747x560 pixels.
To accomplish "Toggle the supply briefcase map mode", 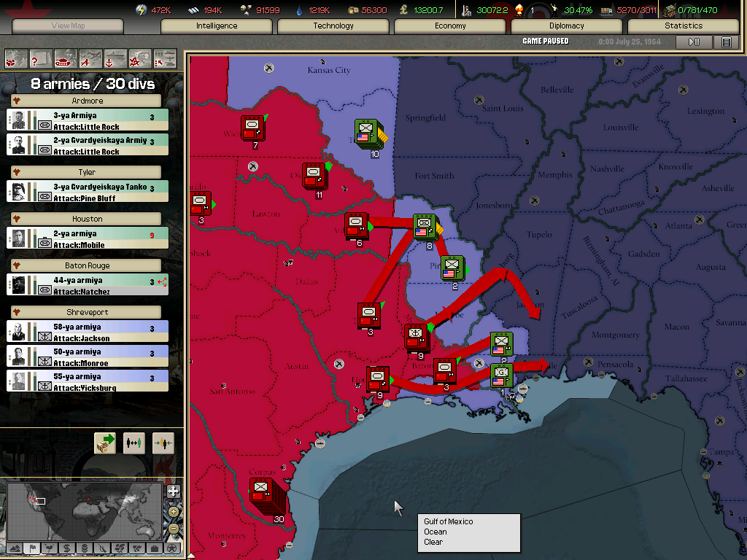I will (x=154, y=548).
